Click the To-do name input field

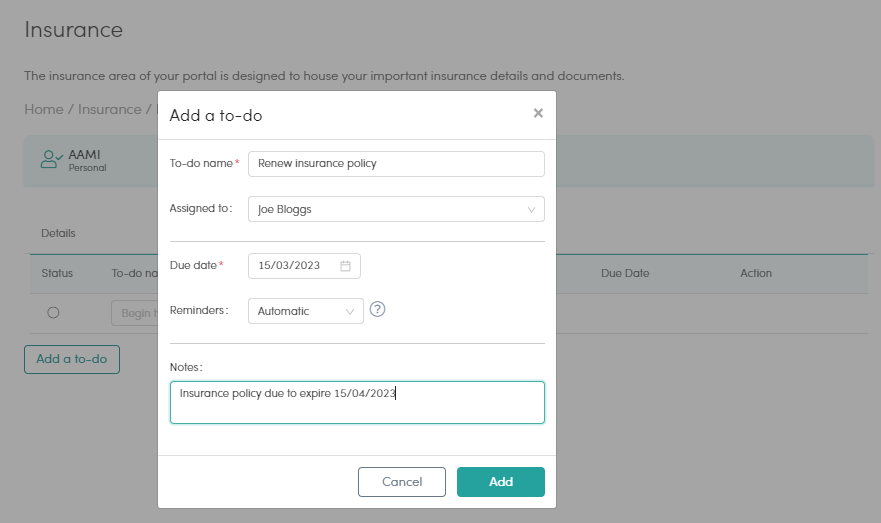[396, 164]
